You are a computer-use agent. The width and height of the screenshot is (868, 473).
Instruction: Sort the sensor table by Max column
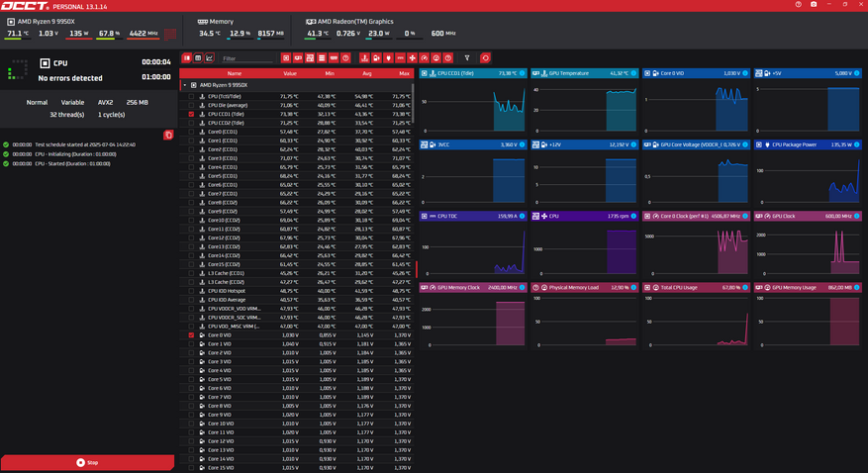click(x=404, y=73)
